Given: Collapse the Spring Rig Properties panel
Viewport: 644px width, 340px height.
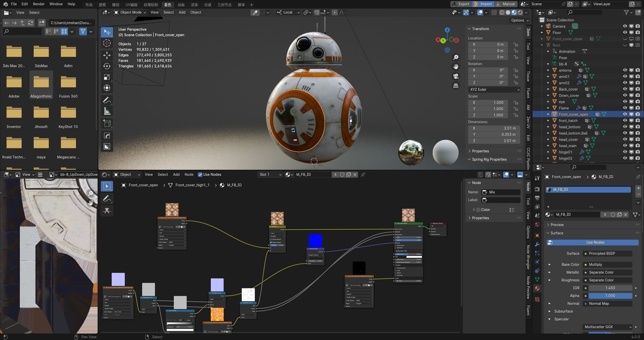Looking at the screenshot, I should 489,159.
